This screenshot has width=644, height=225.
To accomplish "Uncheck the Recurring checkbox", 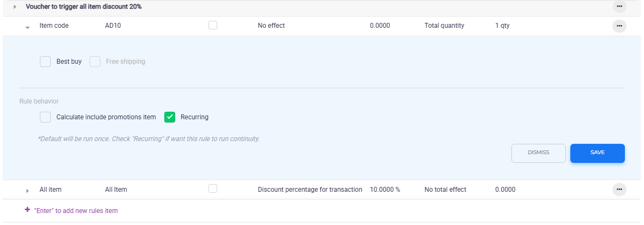I will [170, 117].
